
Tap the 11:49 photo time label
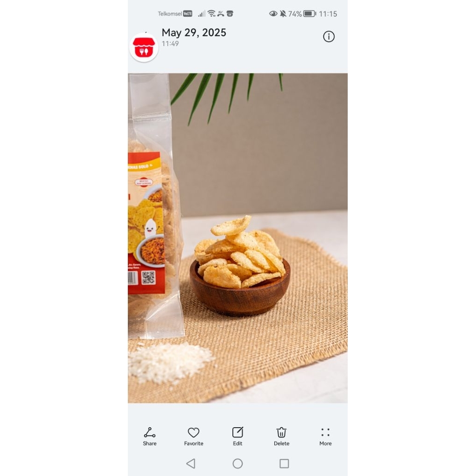(170, 44)
